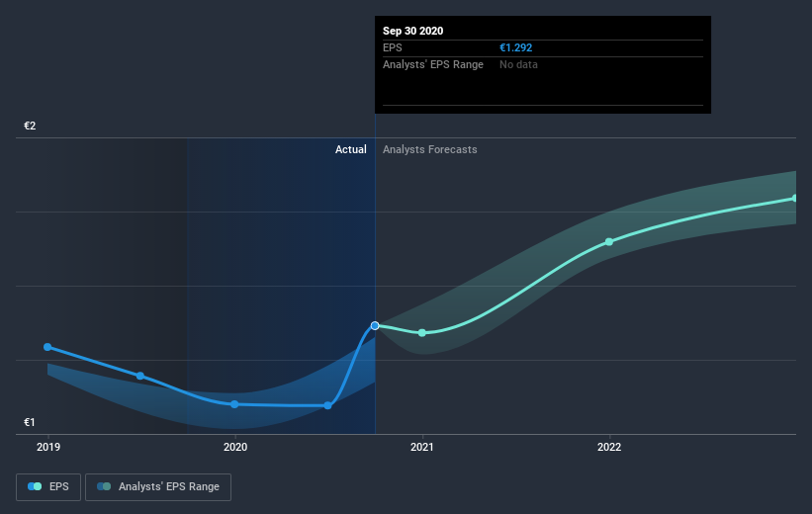The image size is (812, 514).
Task: Click the €1.292 EPS value in tooltip
Action: (516, 47)
